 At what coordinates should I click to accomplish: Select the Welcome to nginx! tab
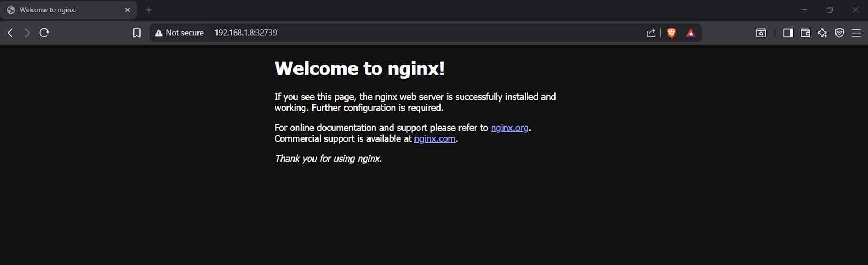tap(68, 10)
